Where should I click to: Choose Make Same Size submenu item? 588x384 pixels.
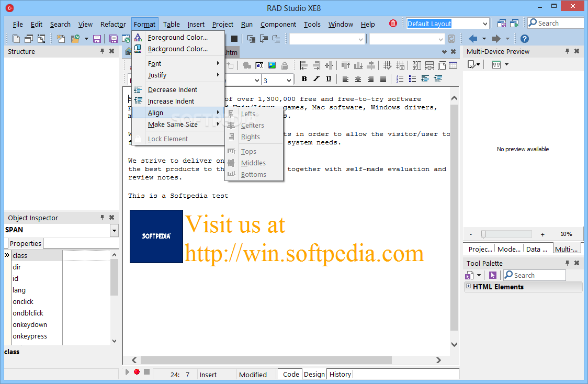tap(178, 125)
